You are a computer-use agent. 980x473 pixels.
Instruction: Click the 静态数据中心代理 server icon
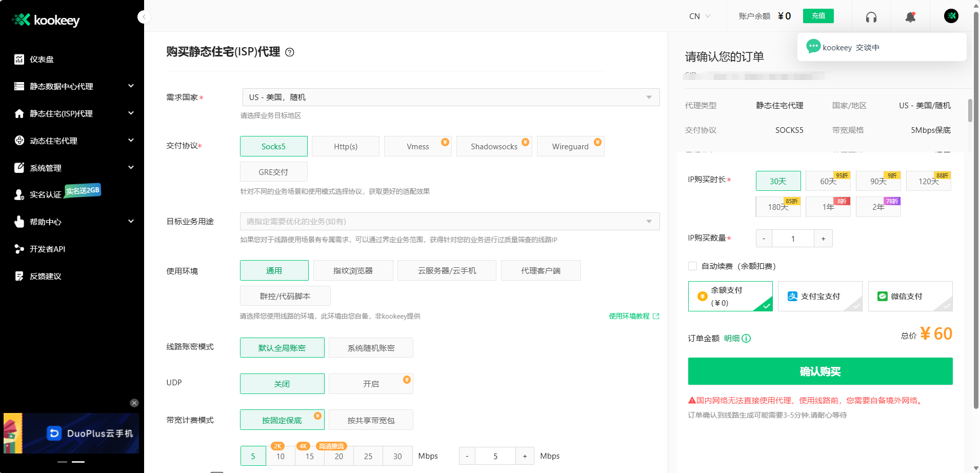tap(19, 86)
